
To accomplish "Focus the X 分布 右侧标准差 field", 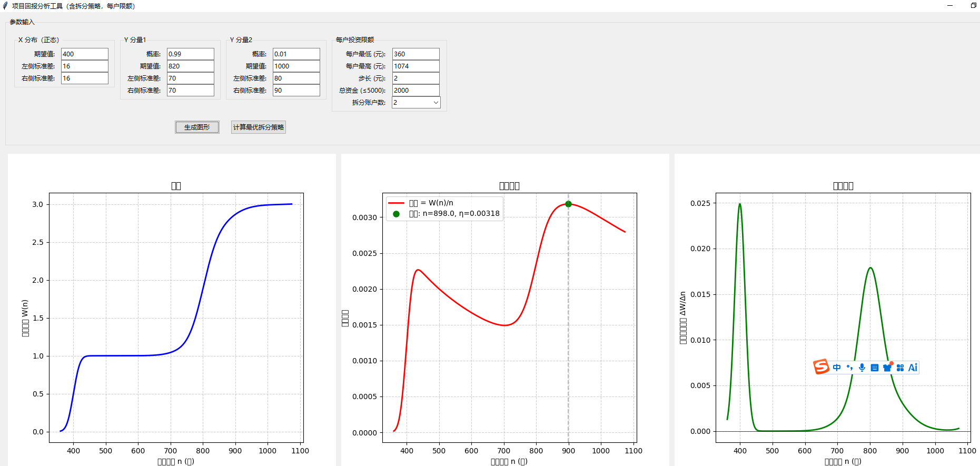I will click(85, 78).
